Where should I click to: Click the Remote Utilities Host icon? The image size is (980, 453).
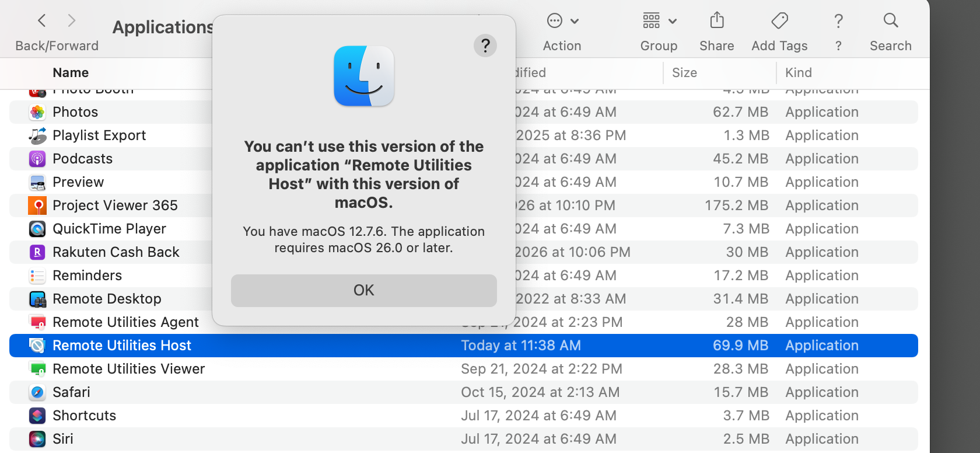tap(37, 346)
